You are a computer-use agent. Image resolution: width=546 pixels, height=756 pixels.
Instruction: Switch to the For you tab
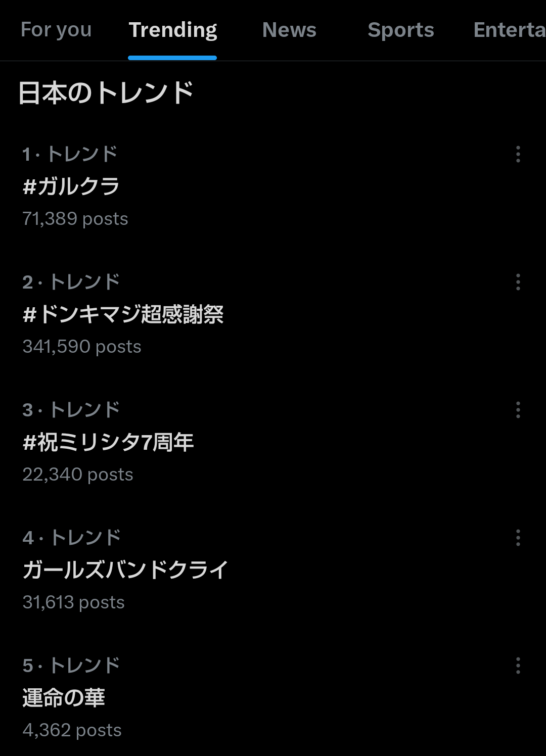click(56, 30)
